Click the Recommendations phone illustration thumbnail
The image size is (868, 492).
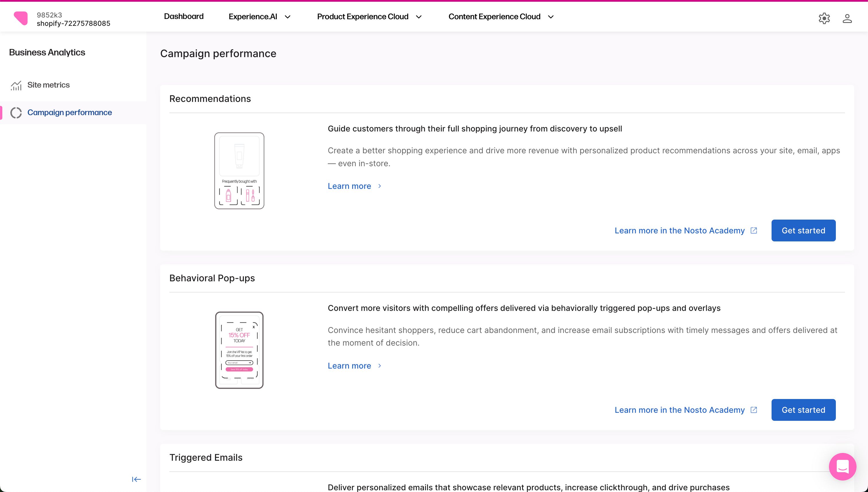[239, 171]
